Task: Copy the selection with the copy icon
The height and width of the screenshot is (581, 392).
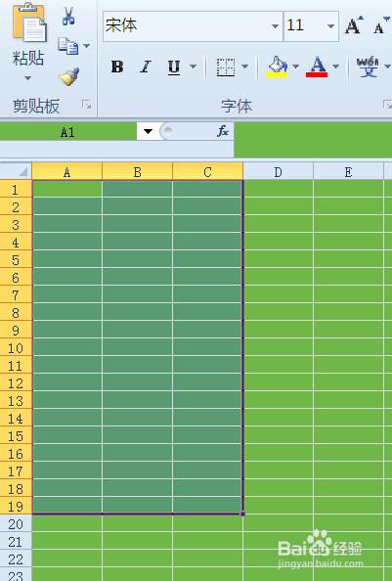Action: pyautogui.click(x=67, y=46)
